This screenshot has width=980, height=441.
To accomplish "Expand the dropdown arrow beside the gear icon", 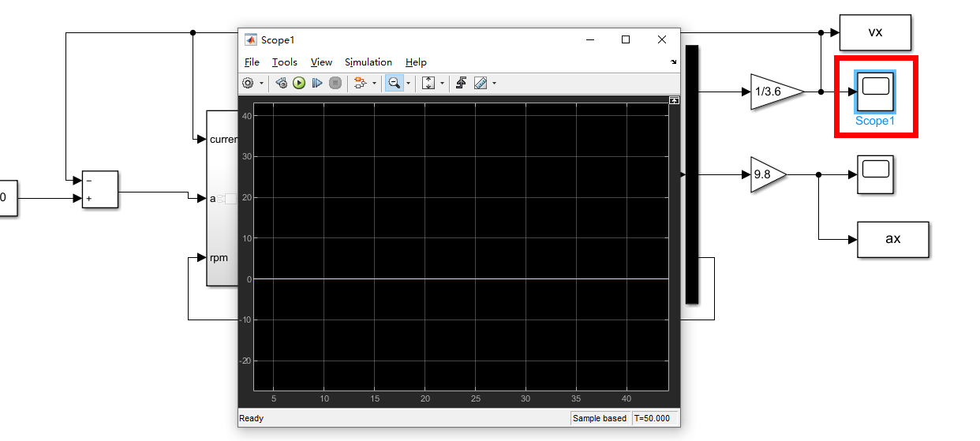I will click(x=261, y=83).
